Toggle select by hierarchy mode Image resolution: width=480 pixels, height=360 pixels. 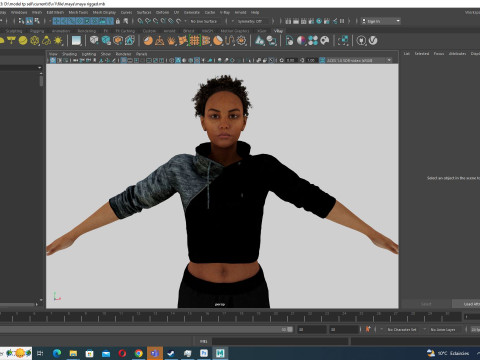[22, 21]
